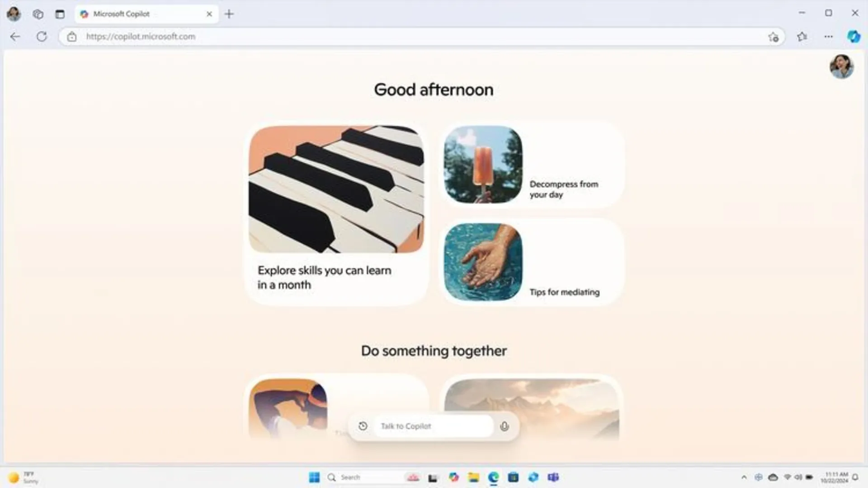Open the history/recent chats icon
This screenshot has width=868, height=488.
click(x=363, y=426)
